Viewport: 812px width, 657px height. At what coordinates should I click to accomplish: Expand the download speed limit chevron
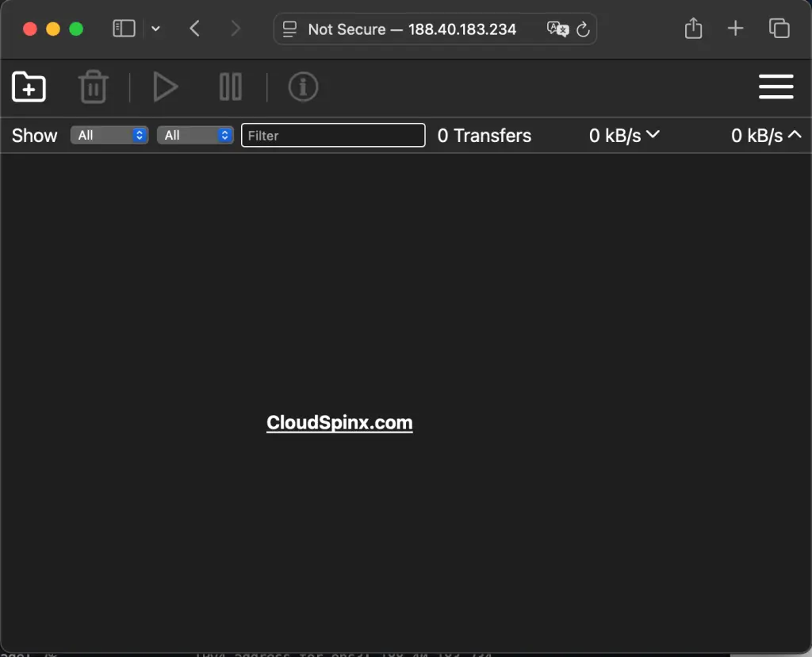click(655, 135)
